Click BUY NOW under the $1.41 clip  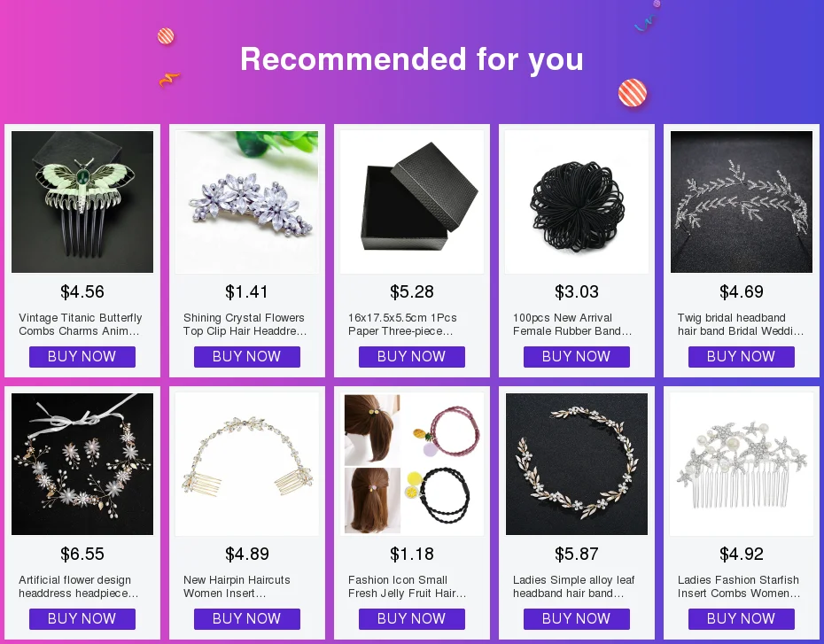pyautogui.click(x=247, y=357)
